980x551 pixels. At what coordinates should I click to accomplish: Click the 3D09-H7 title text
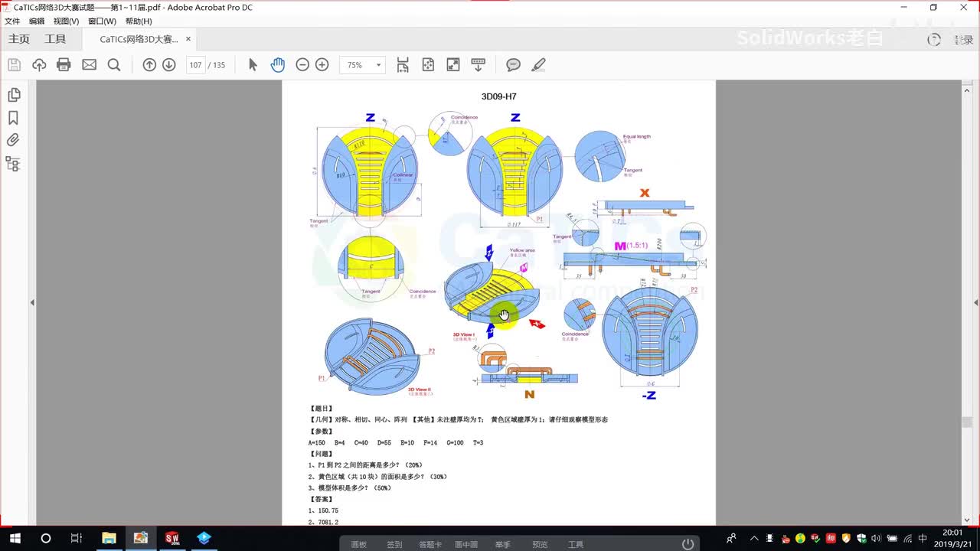[498, 96]
